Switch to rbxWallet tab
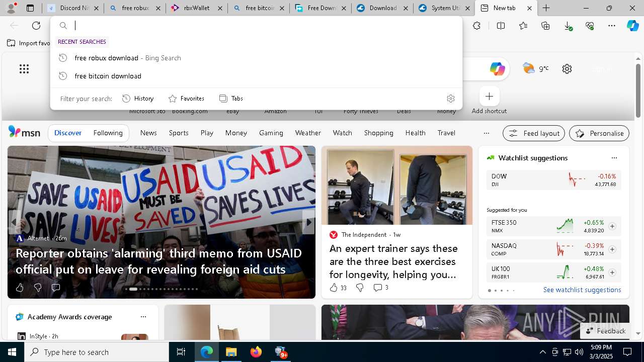Viewport: 644px width, 362px height. point(197,8)
